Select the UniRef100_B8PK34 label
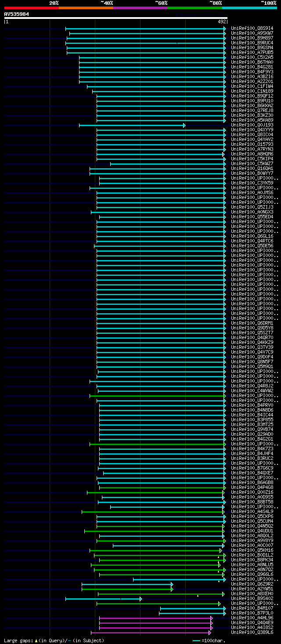 252,560
